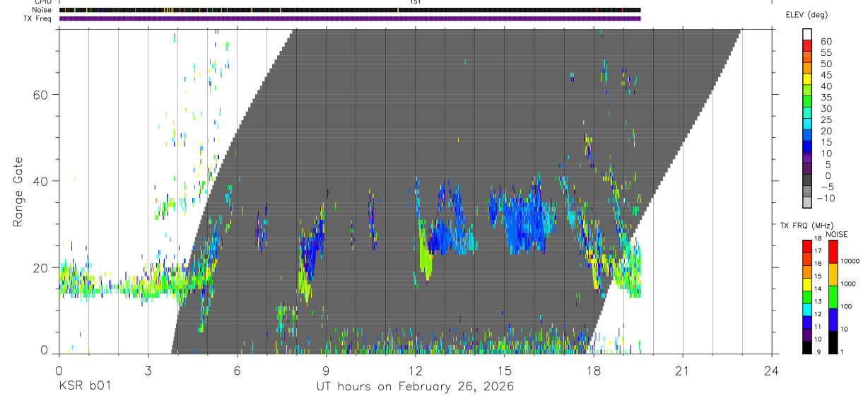This screenshot has width=868, height=401.
Task: Click the red top segment of NOISE bar
Action: pyautogui.click(x=833, y=252)
